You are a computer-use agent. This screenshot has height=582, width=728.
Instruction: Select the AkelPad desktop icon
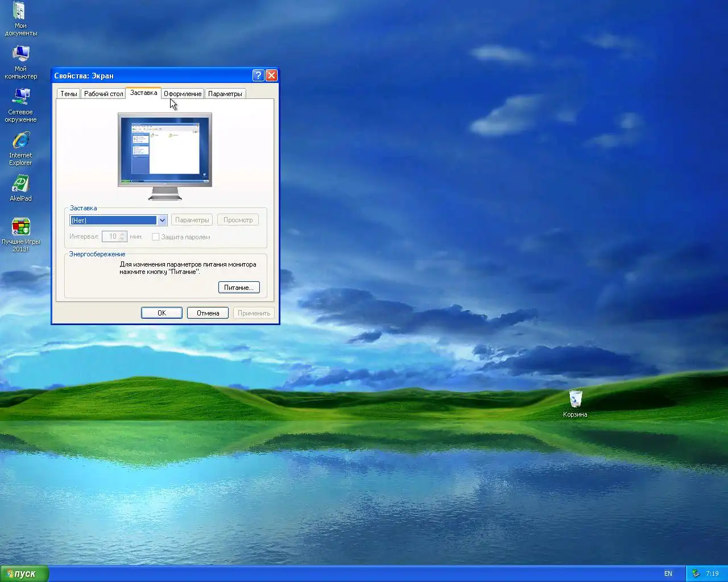[20, 188]
